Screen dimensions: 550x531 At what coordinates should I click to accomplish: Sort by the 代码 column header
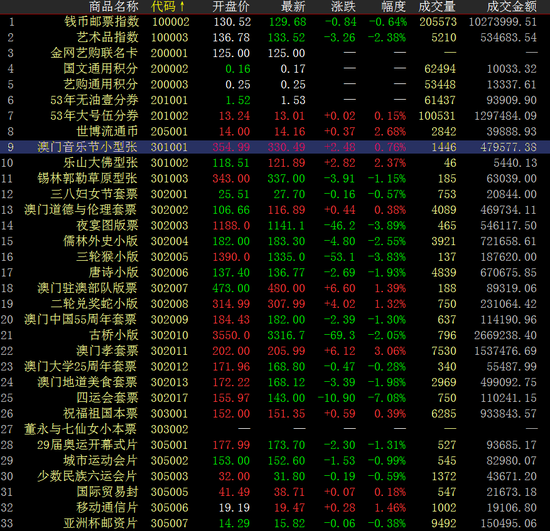(x=167, y=6)
